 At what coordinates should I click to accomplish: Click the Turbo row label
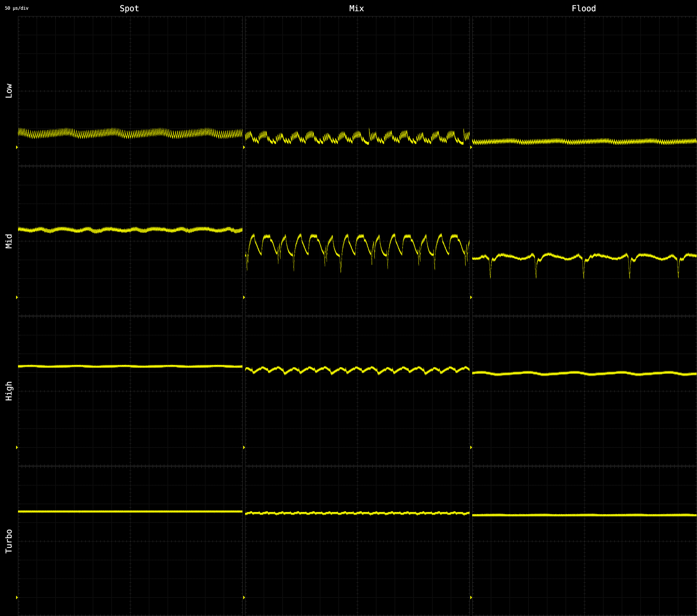9,541
